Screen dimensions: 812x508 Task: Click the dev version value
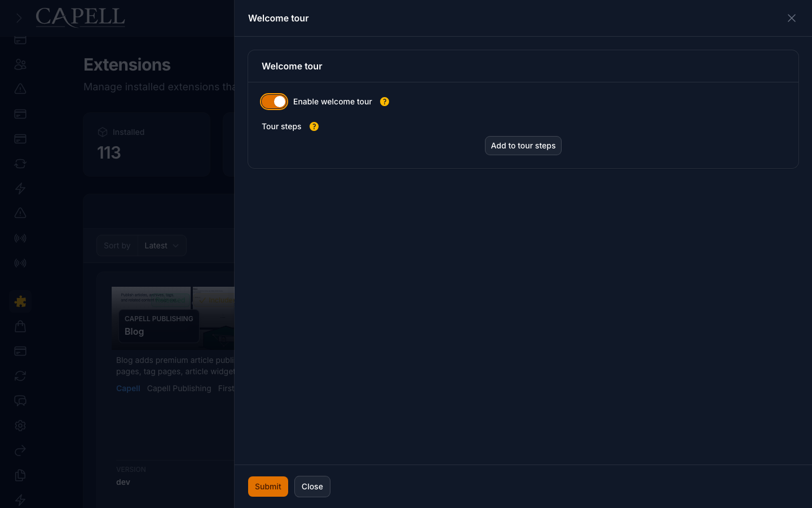pyautogui.click(x=123, y=482)
